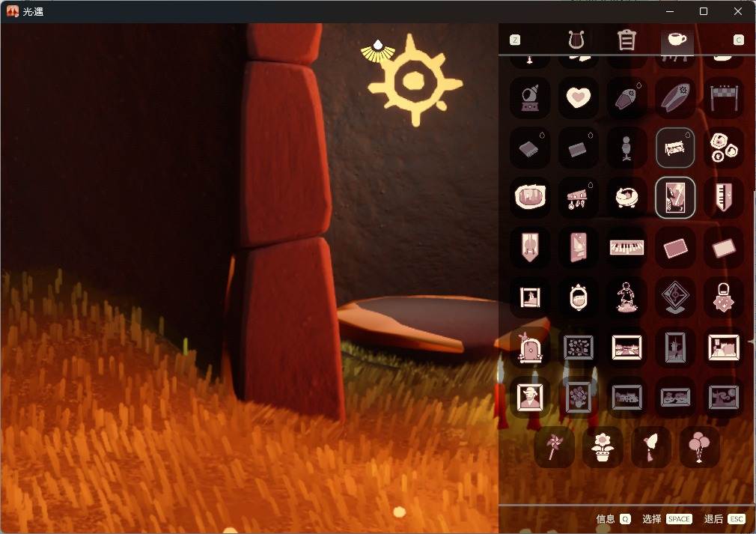Image resolution: width=756 pixels, height=534 pixels.
Task: Select the sleeping bag with sun emblem
Action: [x=627, y=98]
